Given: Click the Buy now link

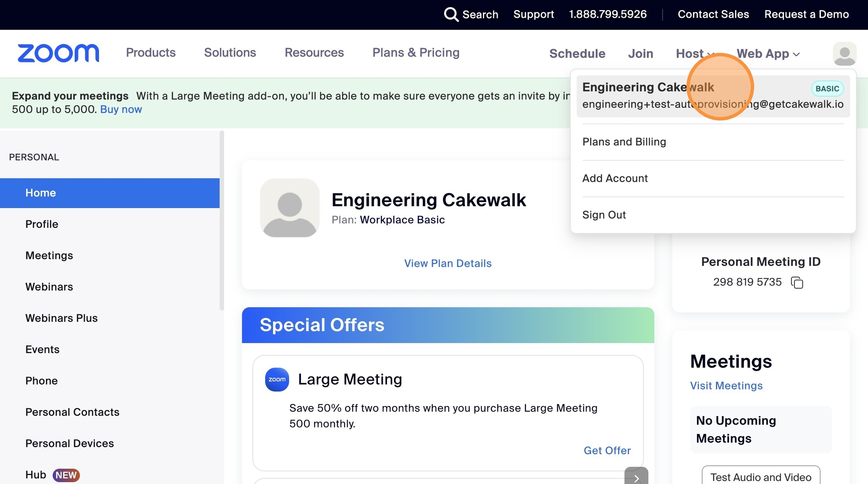Looking at the screenshot, I should [121, 109].
